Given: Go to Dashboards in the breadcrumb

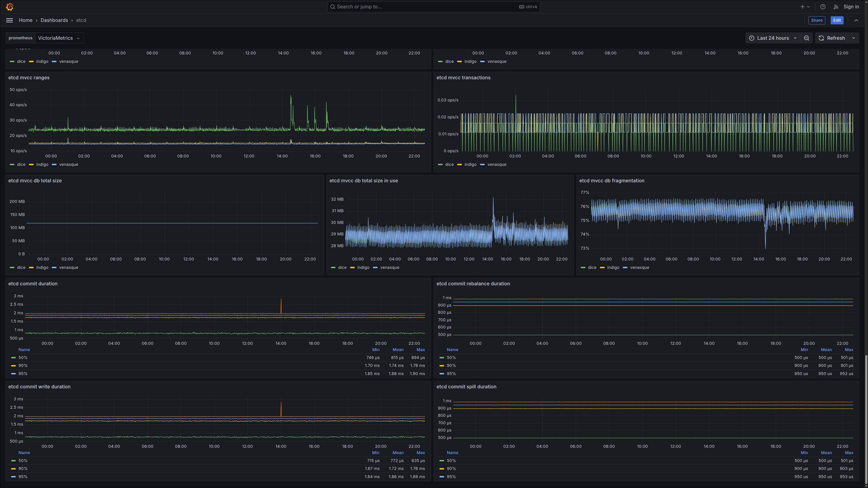Looking at the screenshot, I should pyautogui.click(x=54, y=20).
